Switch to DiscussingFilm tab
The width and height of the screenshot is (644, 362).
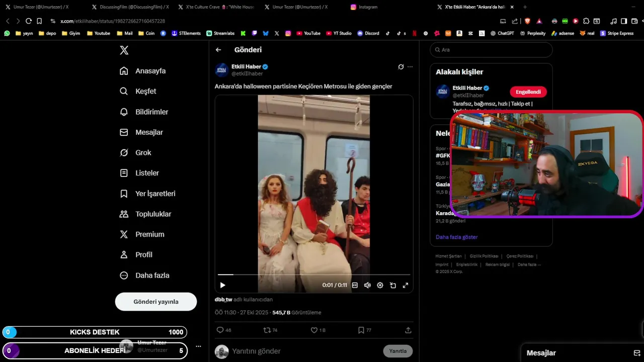pyautogui.click(x=130, y=7)
